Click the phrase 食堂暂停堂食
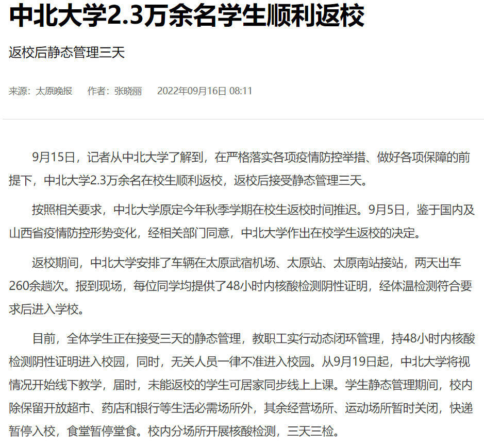The image size is (484, 448). [102, 431]
